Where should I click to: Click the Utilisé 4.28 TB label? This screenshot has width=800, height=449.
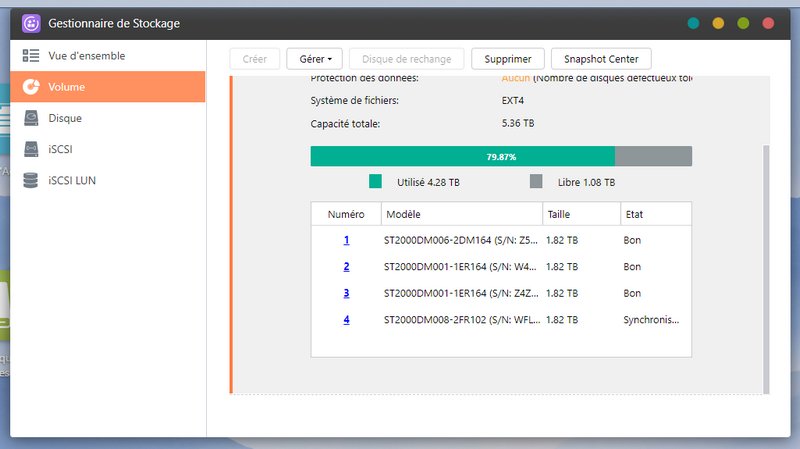tap(428, 182)
